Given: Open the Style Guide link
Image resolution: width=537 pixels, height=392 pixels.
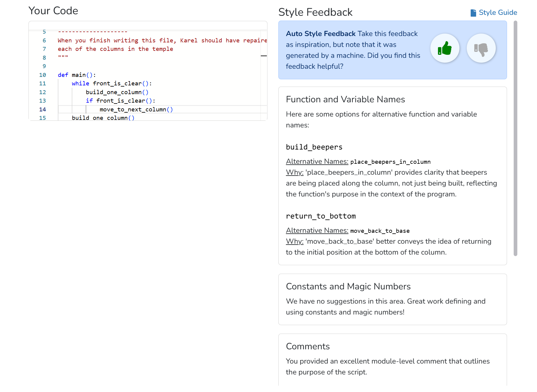Looking at the screenshot, I should click(x=498, y=12).
